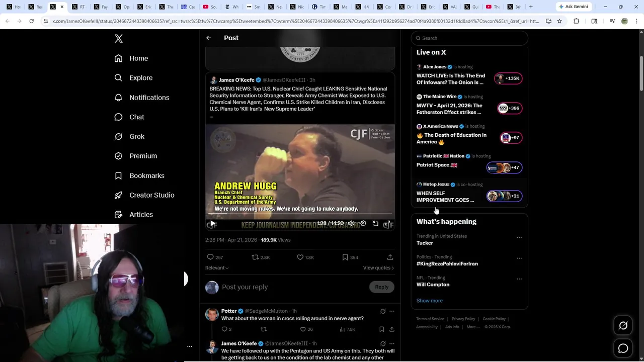Screen dimensions: 644x362
Task: Open View quotes link
Action: tap(378, 268)
